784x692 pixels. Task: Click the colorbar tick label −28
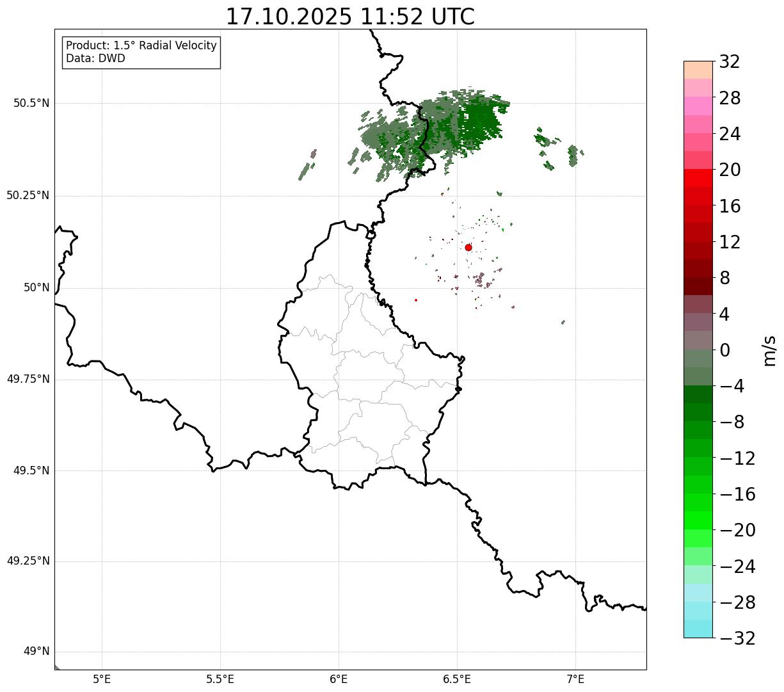click(737, 602)
